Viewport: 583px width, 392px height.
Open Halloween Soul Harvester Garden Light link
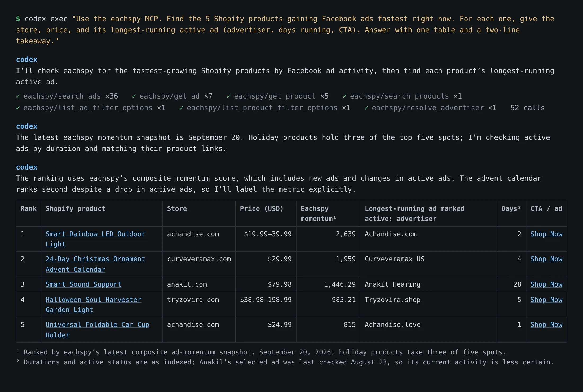(x=93, y=305)
